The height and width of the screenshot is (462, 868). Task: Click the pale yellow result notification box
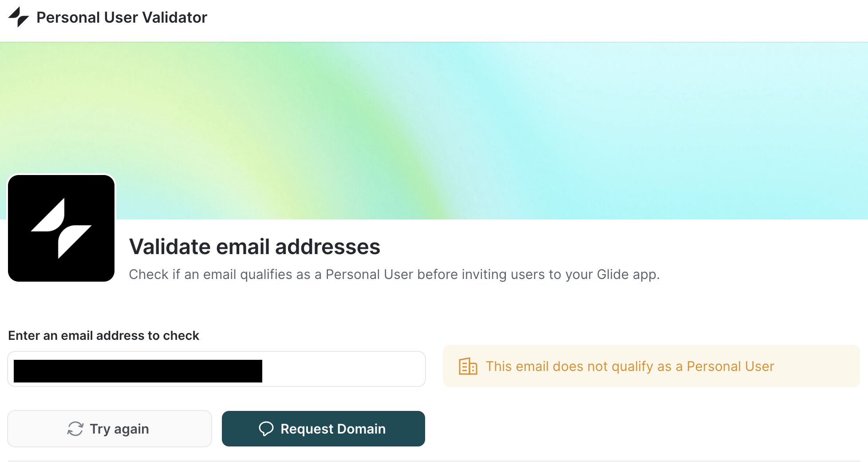(x=651, y=366)
